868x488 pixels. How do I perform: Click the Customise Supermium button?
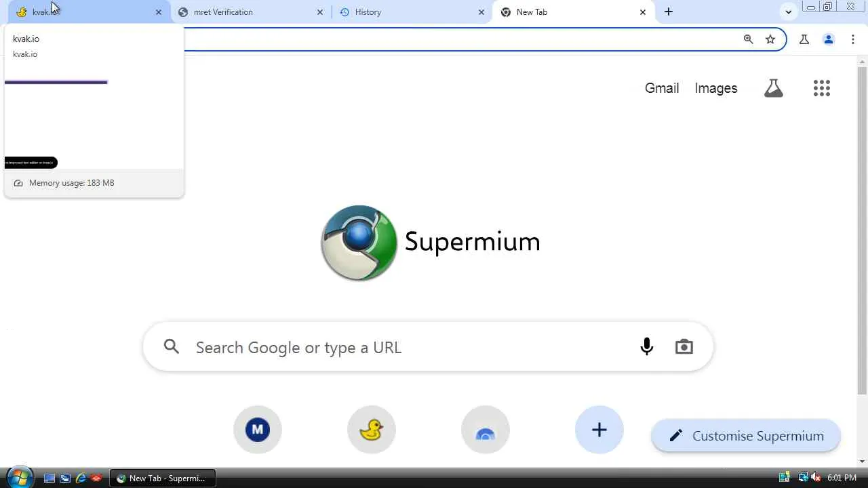point(746,436)
